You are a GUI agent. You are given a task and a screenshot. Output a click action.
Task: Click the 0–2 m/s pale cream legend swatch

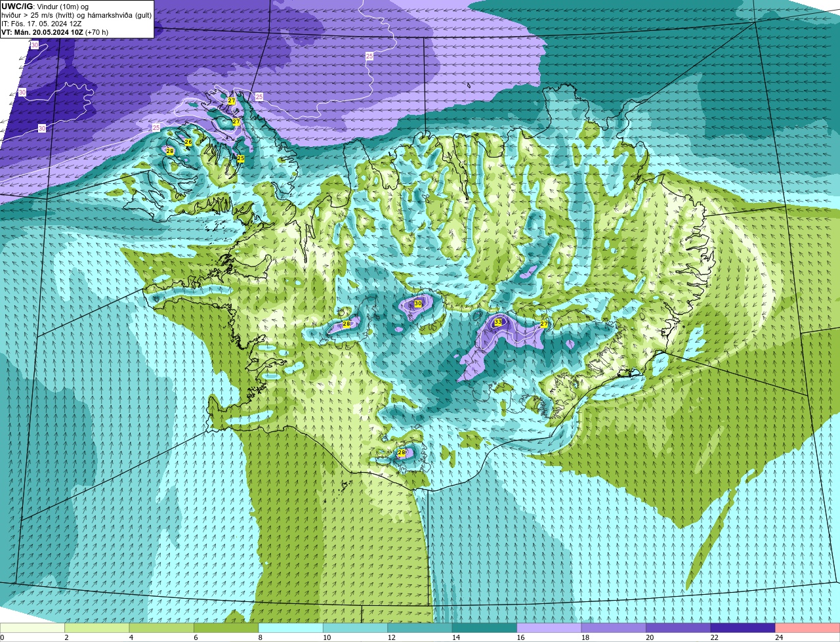(x=33, y=628)
